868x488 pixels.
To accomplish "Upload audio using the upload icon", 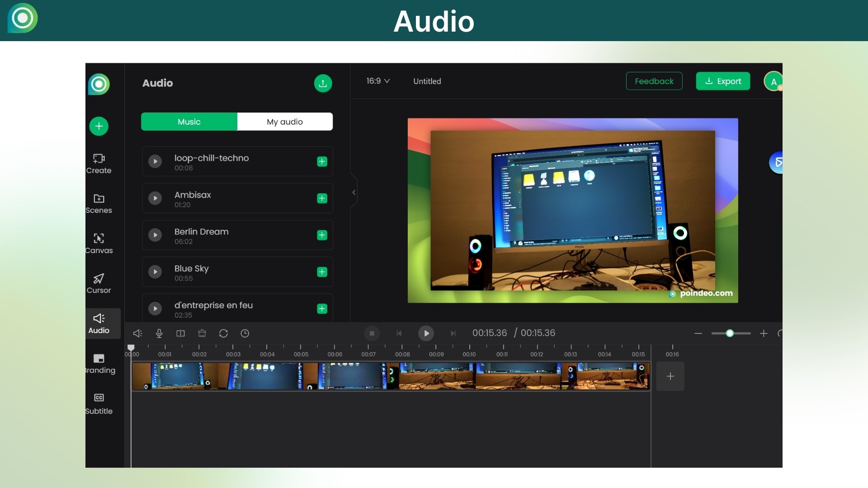I will pos(322,83).
